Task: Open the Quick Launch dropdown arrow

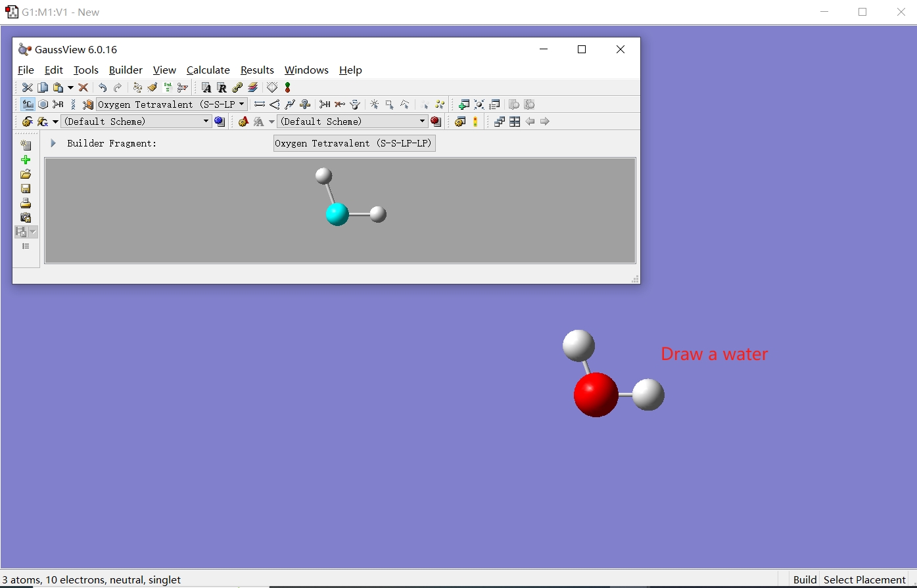Action: pyautogui.click(x=55, y=122)
